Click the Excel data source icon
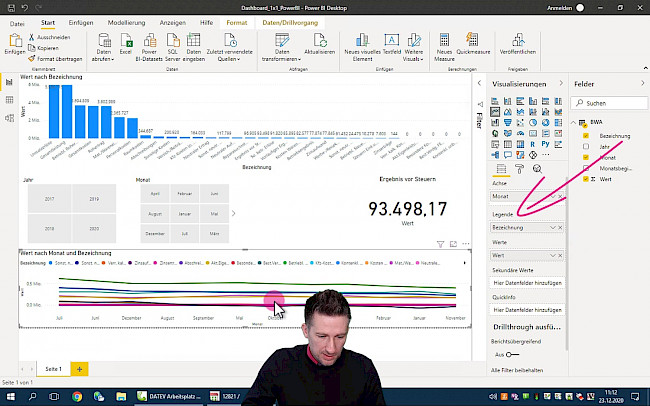This screenshot has width=650, height=406. [x=126, y=42]
